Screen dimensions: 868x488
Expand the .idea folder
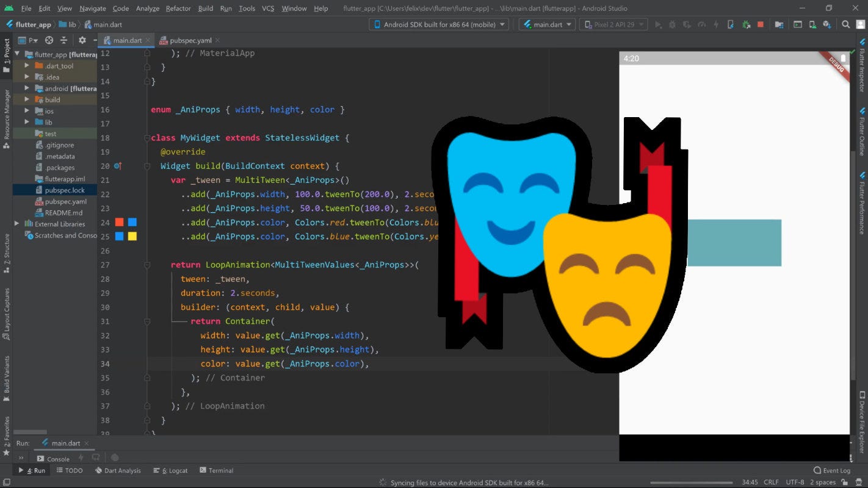coord(27,77)
